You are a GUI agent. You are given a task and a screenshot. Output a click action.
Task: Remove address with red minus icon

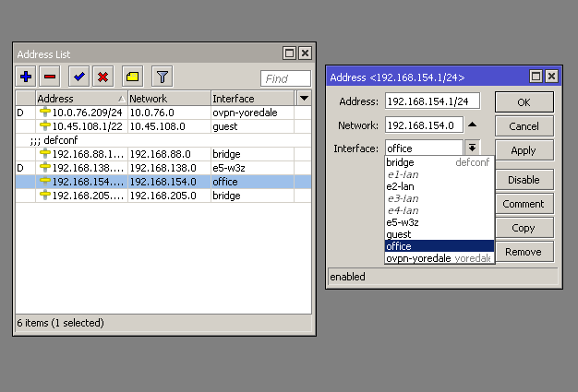tap(50, 77)
